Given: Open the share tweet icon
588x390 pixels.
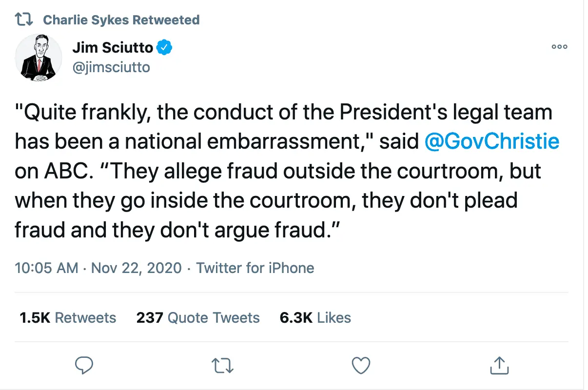Looking at the screenshot, I should click(499, 365).
